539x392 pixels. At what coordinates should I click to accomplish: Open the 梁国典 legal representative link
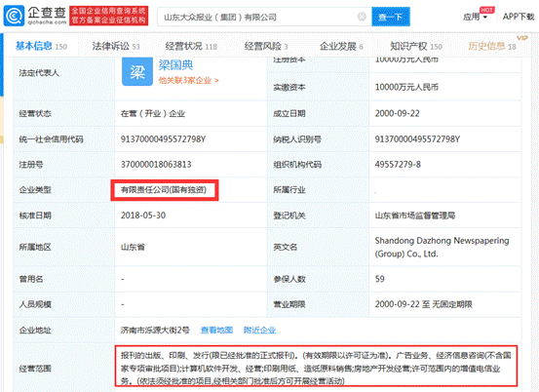pos(175,65)
